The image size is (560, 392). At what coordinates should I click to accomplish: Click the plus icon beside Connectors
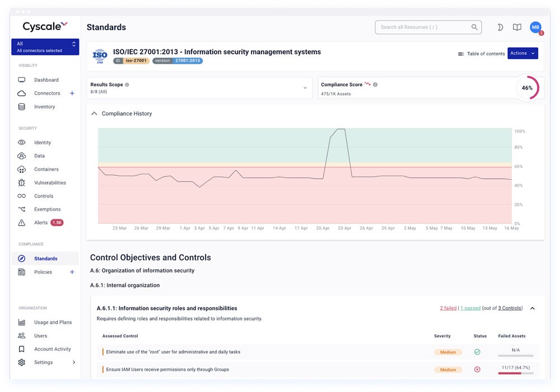point(72,94)
